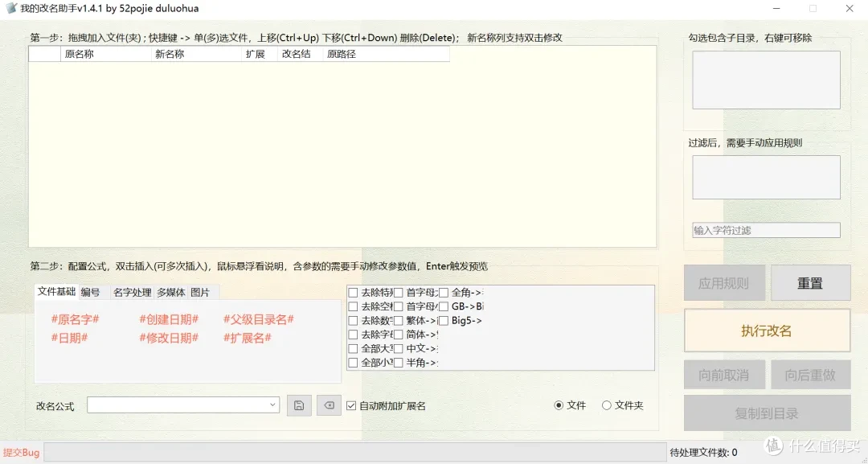Click the #扩展名# formula tag
868x464 pixels.
(248, 338)
